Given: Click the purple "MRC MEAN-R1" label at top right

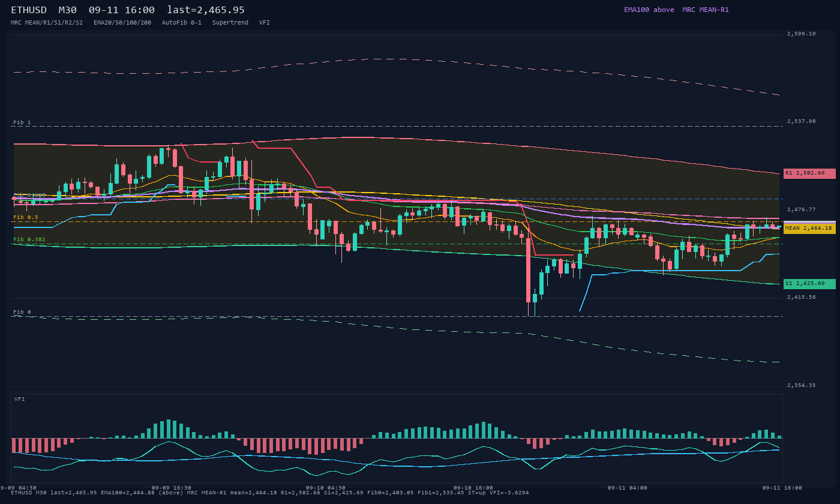Looking at the screenshot, I should (x=706, y=10).
